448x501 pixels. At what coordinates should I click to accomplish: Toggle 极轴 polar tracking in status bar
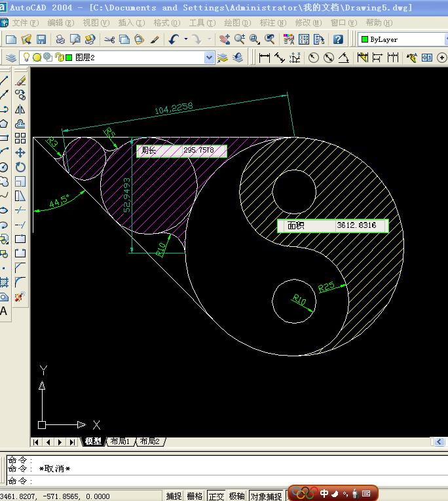tap(237, 496)
